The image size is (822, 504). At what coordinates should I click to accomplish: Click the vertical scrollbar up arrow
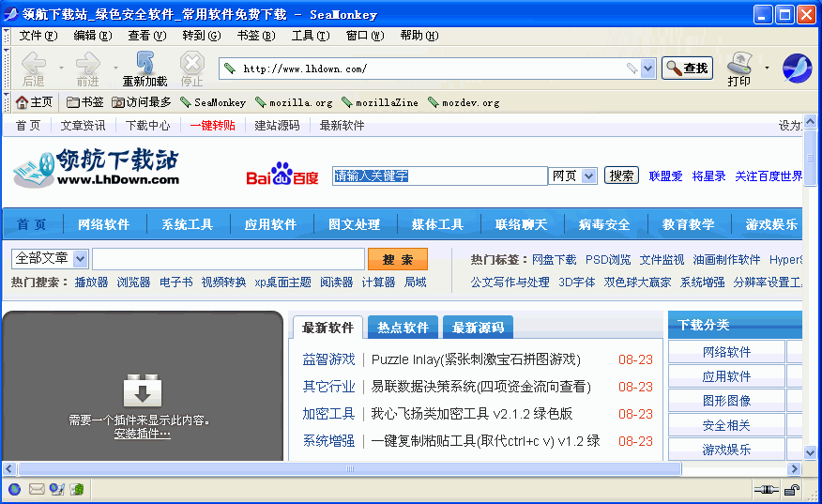pos(810,122)
